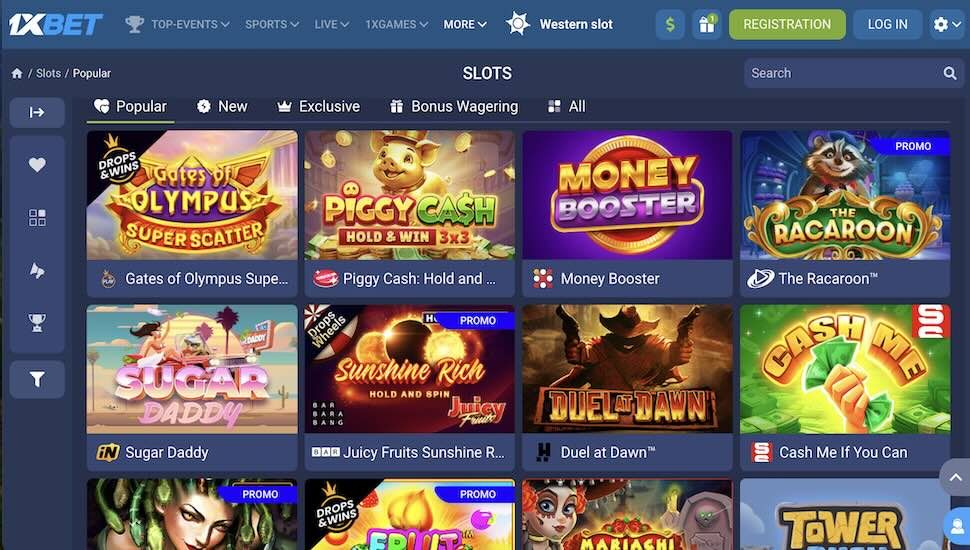Open the Money Booster game thumbnail
This screenshot has height=550, width=970.
627,195
